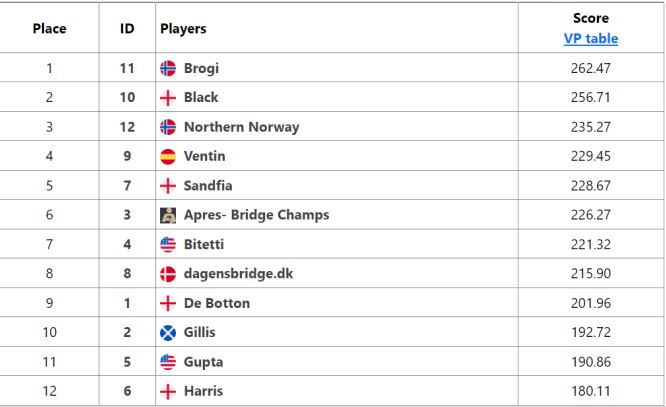666x407 pixels.
Task: Click the ID column header
Action: pyautogui.click(x=127, y=29)
